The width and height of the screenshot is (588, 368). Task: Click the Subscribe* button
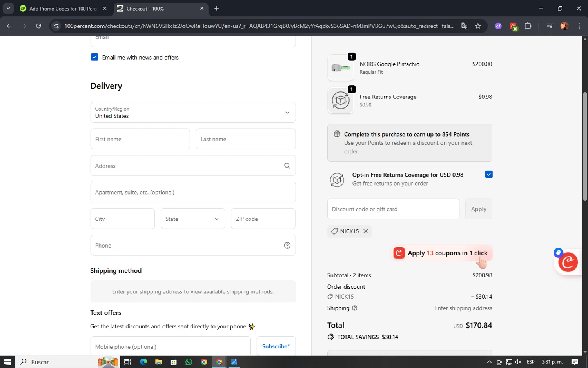click(276, 346)
